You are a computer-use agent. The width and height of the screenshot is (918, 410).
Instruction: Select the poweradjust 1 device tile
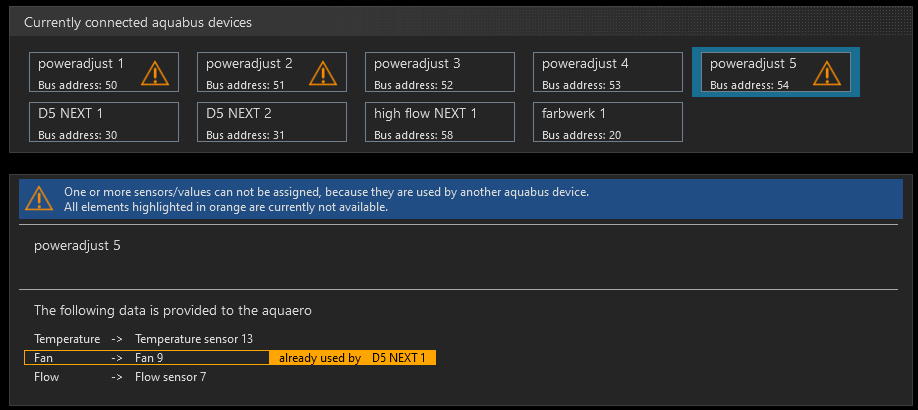[x=90, y=72]
